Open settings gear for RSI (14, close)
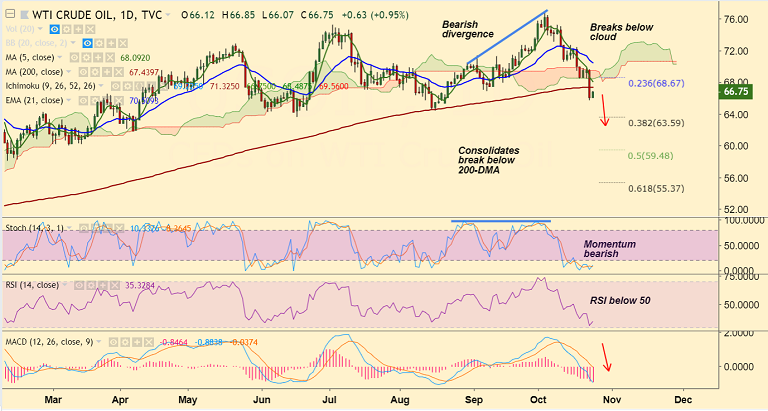Image resolution: width=768 pixels, height=411 pixels. tap(91, 285)
